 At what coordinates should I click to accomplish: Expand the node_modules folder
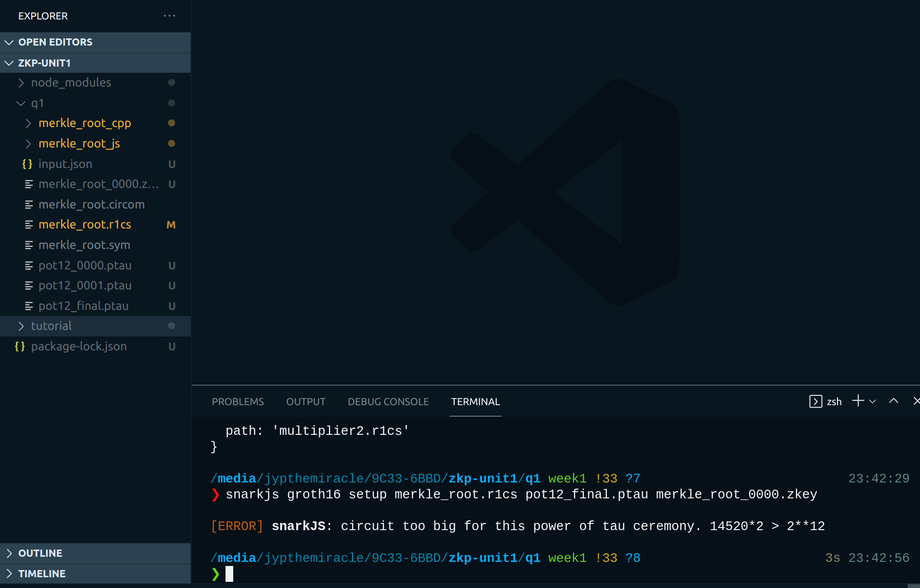[95, 82]
